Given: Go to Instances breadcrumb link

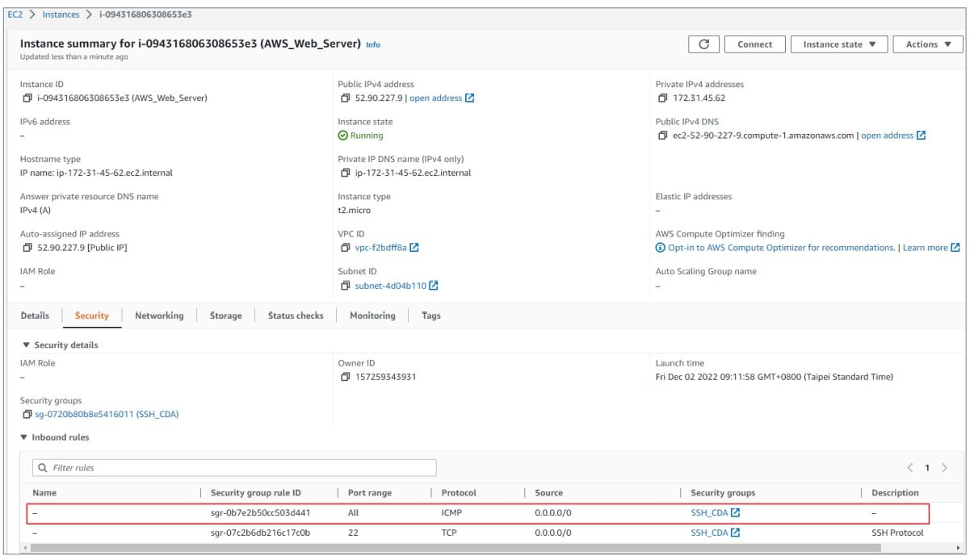Looking at the screenshot, I should 61,15.
